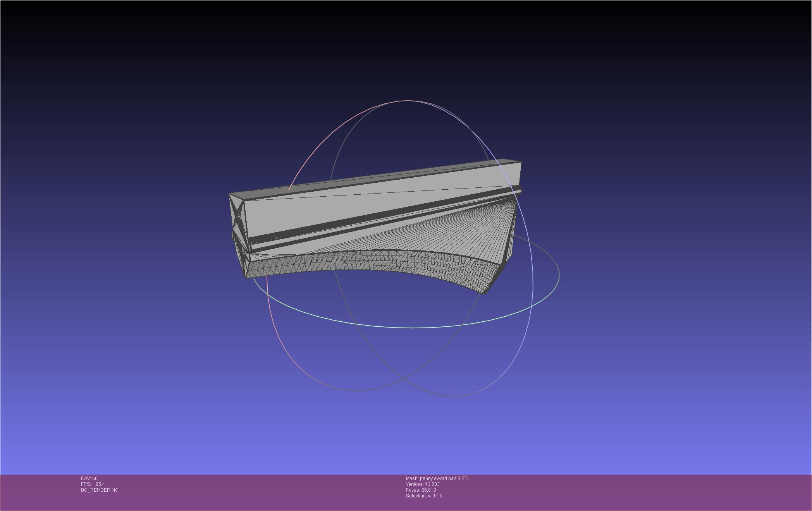This screenshot has width=812, height=511.
Task: Click the Vertices: 13,003 info line
Action: 423,484
